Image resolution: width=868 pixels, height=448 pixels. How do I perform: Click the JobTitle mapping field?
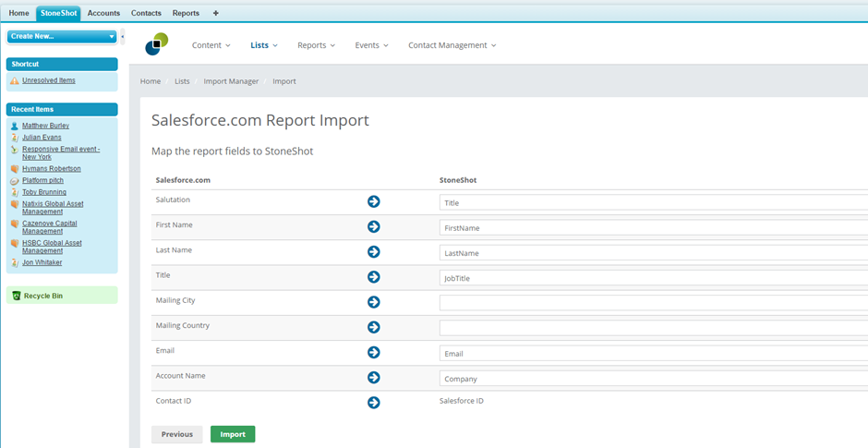tap(654, 278)
